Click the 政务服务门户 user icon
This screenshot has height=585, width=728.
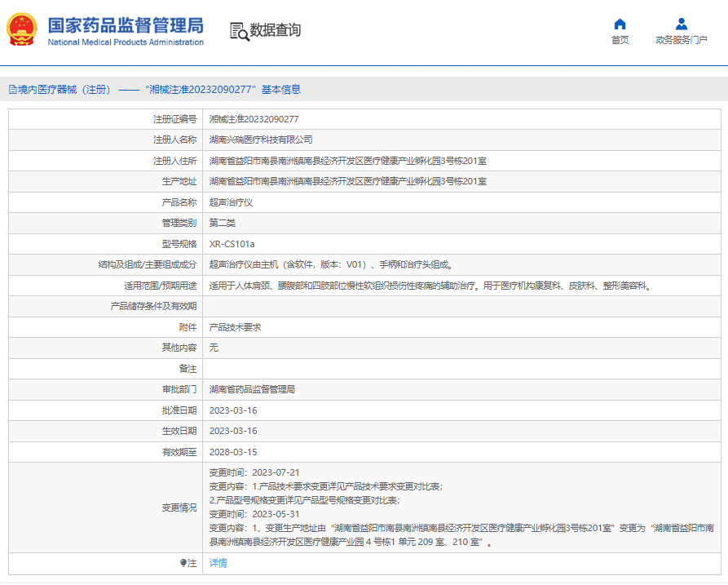681,24
